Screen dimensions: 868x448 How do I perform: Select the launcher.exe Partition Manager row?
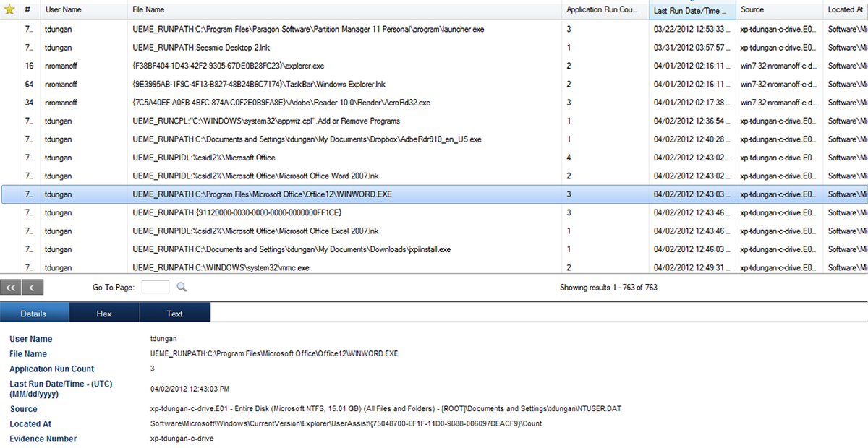coord(289,29)
